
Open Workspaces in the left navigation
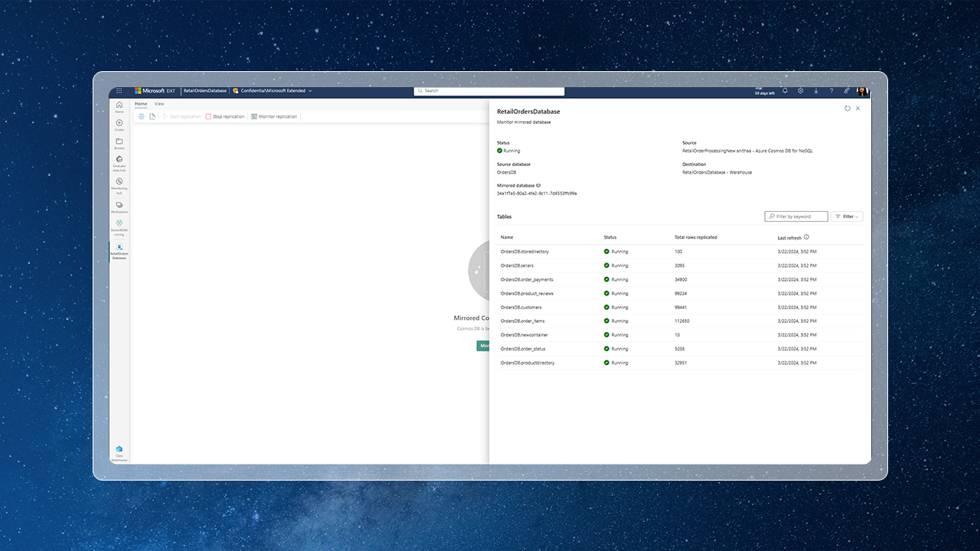coord(119,205)
